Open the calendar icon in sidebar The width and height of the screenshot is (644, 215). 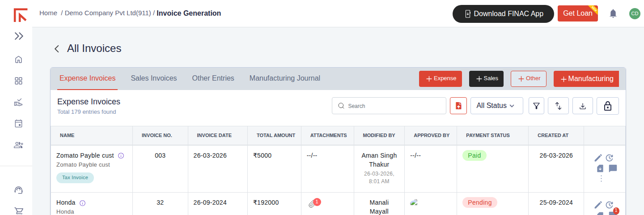(18, 124)
